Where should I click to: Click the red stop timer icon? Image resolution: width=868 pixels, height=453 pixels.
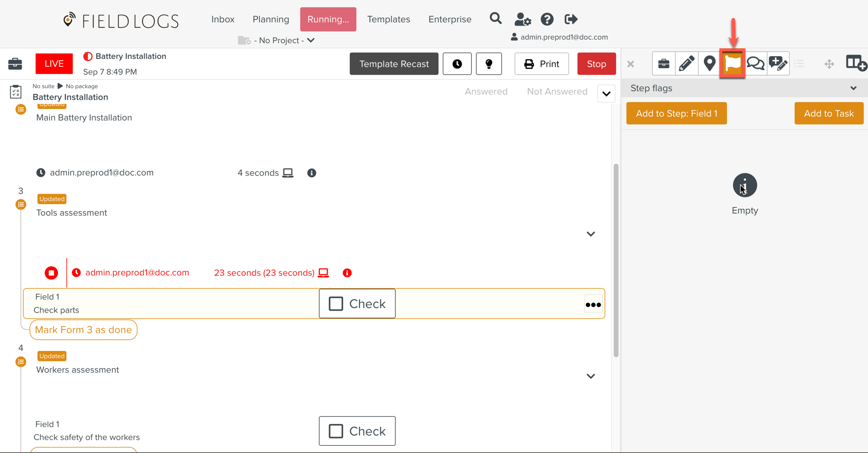coord(51,273)
